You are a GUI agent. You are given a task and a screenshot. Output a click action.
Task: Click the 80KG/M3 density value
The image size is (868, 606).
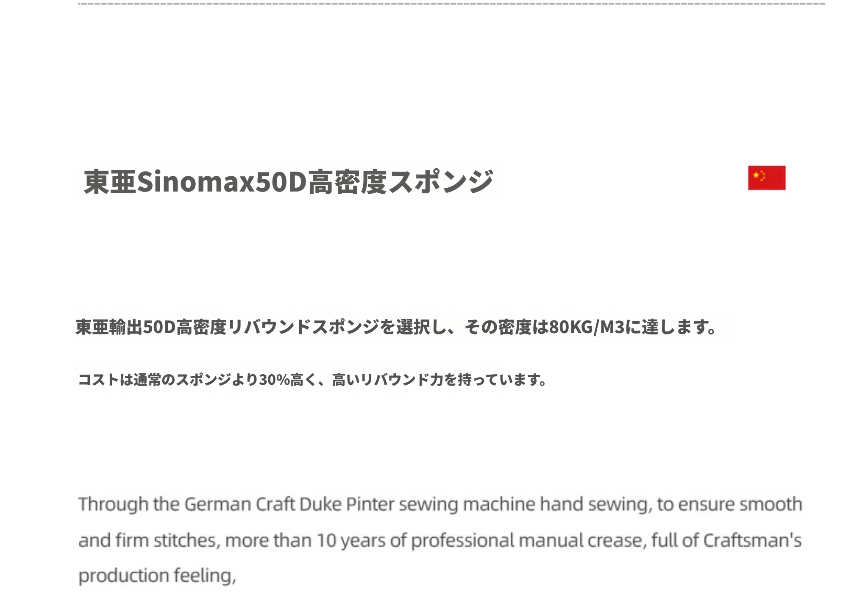587,327
